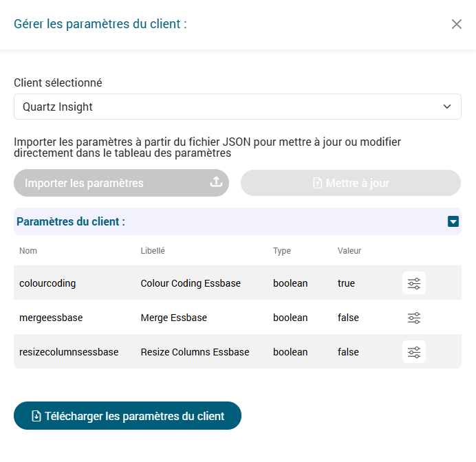Open settings icon for mergeessbase row
476x462 pixels.
pyautogui.click(x=414, y=318)
